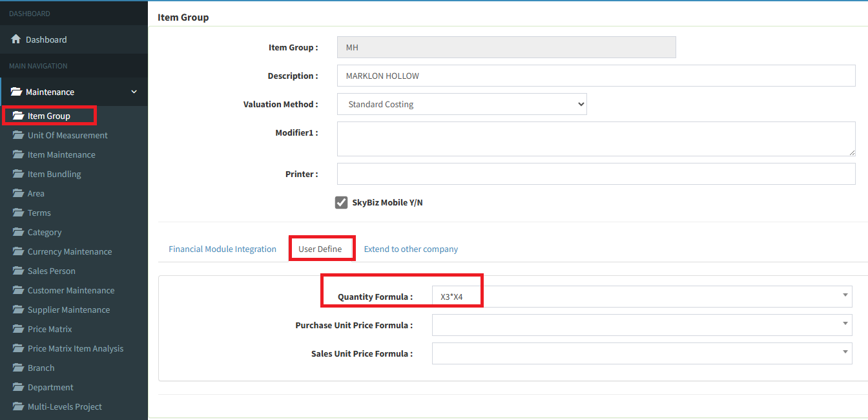
Task: Open the Valuation Method dropdown
Action: (x=461, y=104)
